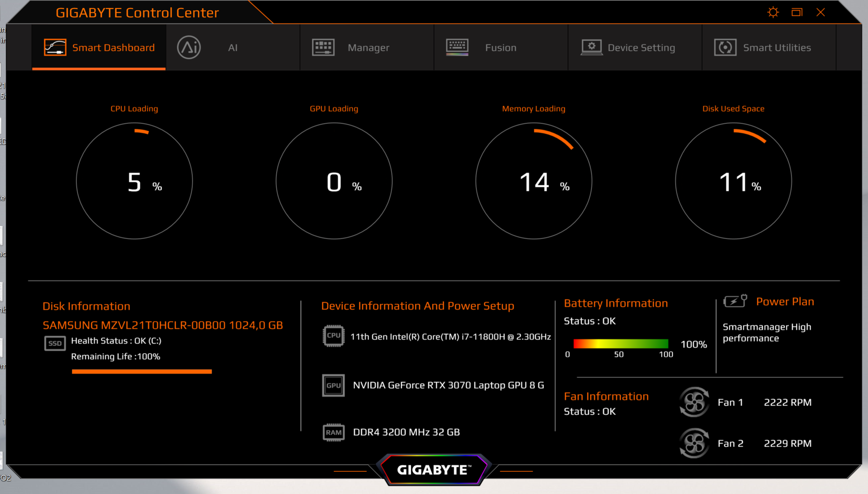
Task: Click Remaining Life :100% text
Action: pos(116,357)
